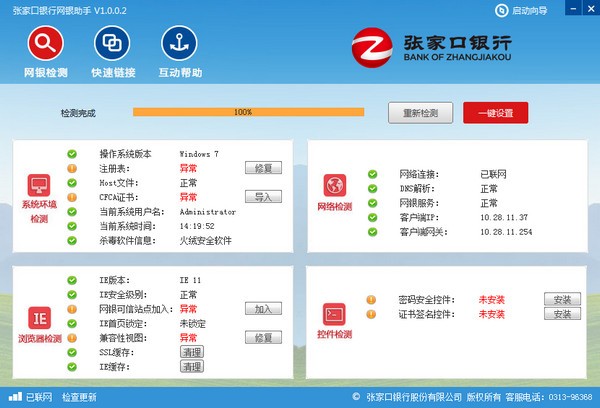Switch to the 网银检测 tab label

[46, 73]
